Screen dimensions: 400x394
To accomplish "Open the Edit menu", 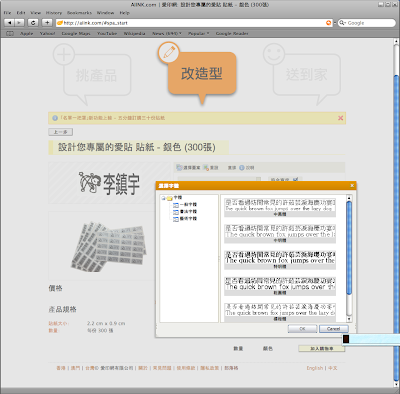I will coord(21,13).
